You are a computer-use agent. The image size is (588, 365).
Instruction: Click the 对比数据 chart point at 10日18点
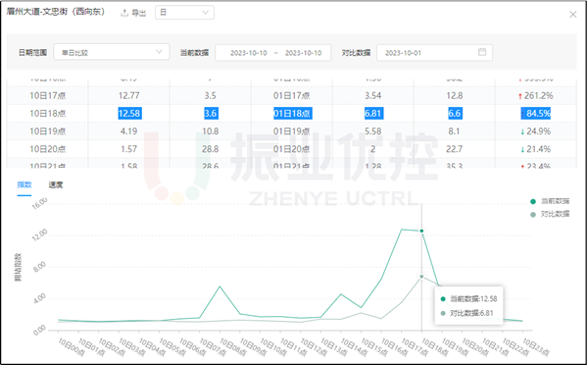tap(421, 277)
